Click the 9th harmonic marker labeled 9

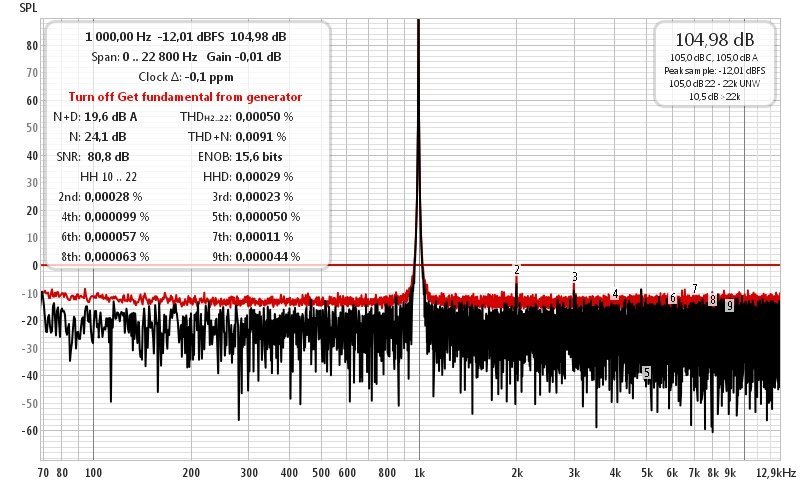point(730,306)
